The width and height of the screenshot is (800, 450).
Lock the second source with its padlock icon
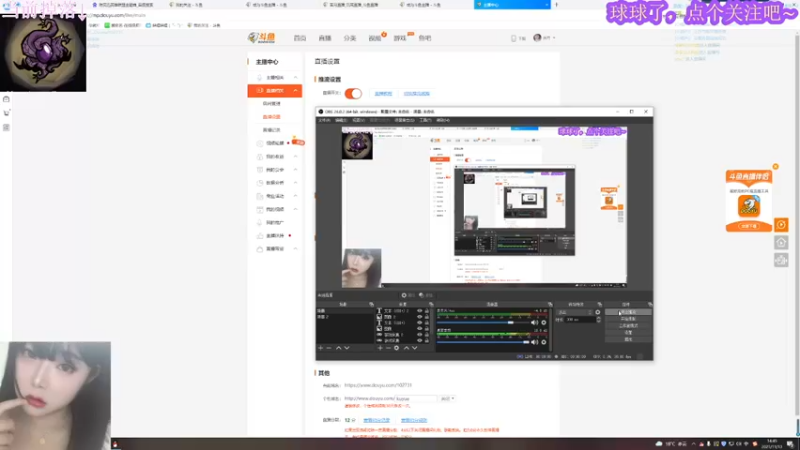point(427,317)
